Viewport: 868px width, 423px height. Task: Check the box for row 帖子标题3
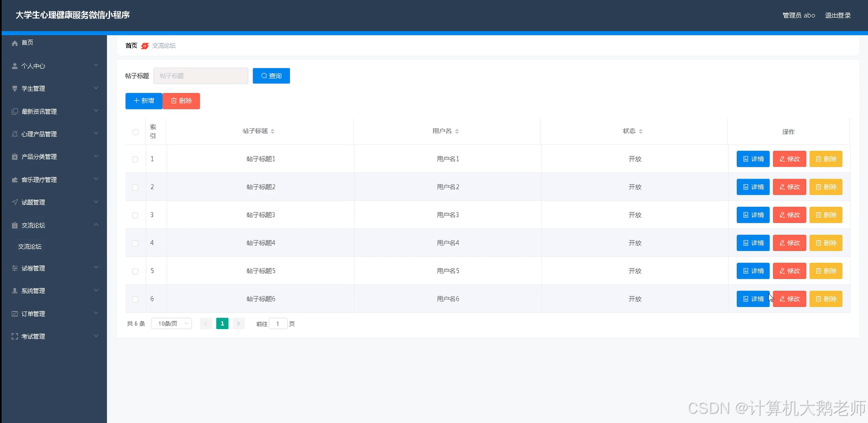click(135, 216)
